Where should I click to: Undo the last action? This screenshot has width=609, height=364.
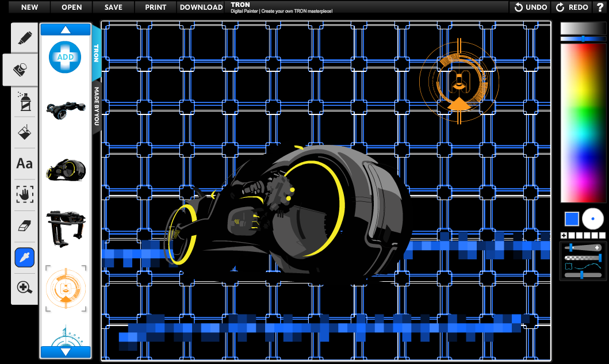point(531,7)
